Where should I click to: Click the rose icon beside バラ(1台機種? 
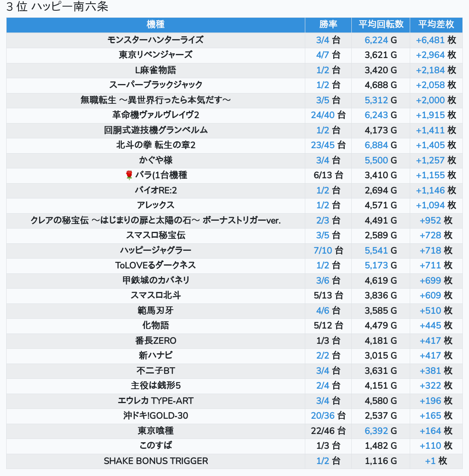coord(129,175)
